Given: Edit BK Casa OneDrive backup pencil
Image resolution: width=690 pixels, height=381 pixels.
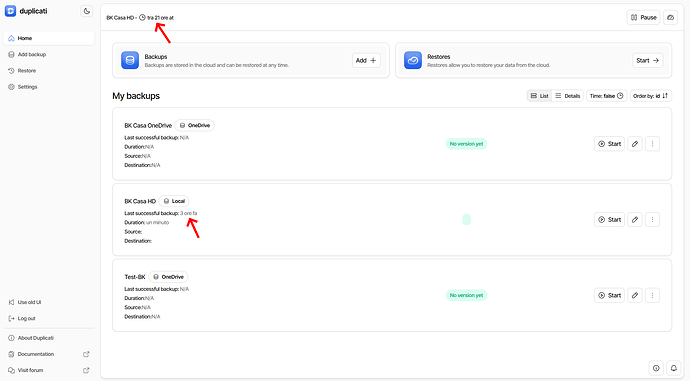Looking at the screenshot, I should (635, 144).
